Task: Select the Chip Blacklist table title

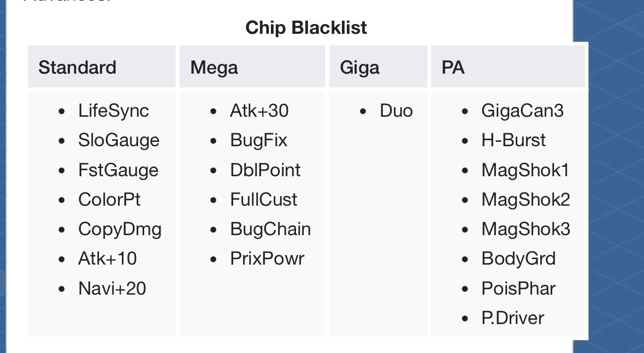Action: click(306, 27)
